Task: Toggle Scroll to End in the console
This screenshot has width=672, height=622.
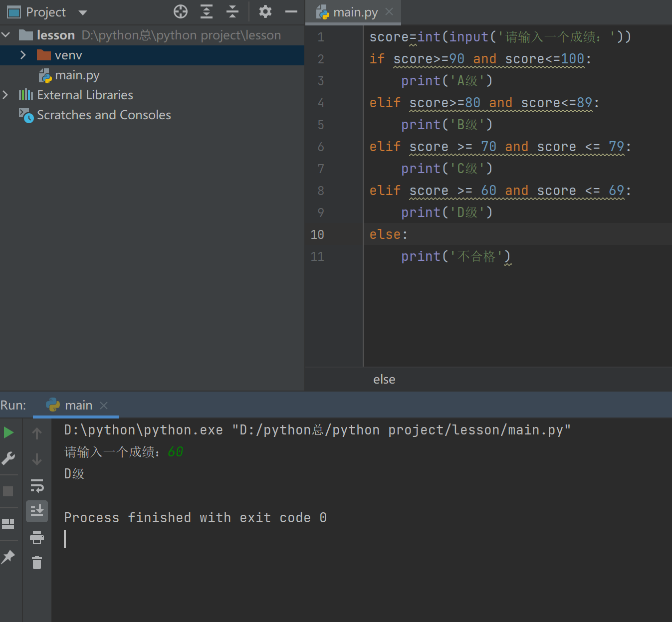Action: pyautogui.click(x=37, y=511)
